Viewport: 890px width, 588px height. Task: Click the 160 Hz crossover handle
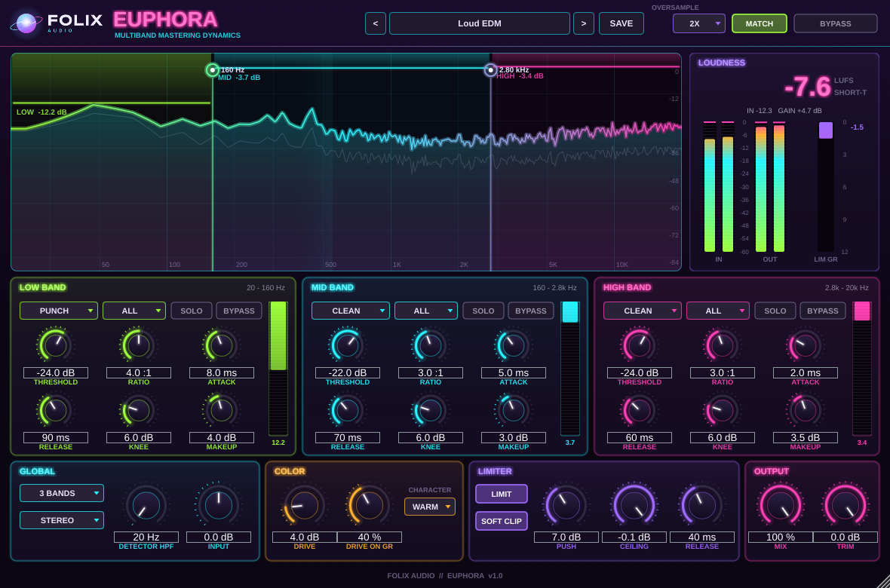tap(212, 70)
